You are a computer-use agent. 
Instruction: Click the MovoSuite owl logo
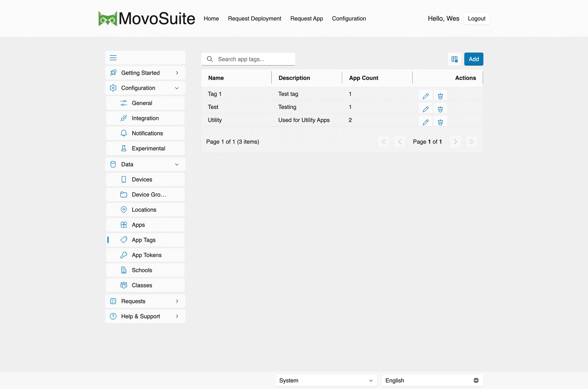[108, 18]
